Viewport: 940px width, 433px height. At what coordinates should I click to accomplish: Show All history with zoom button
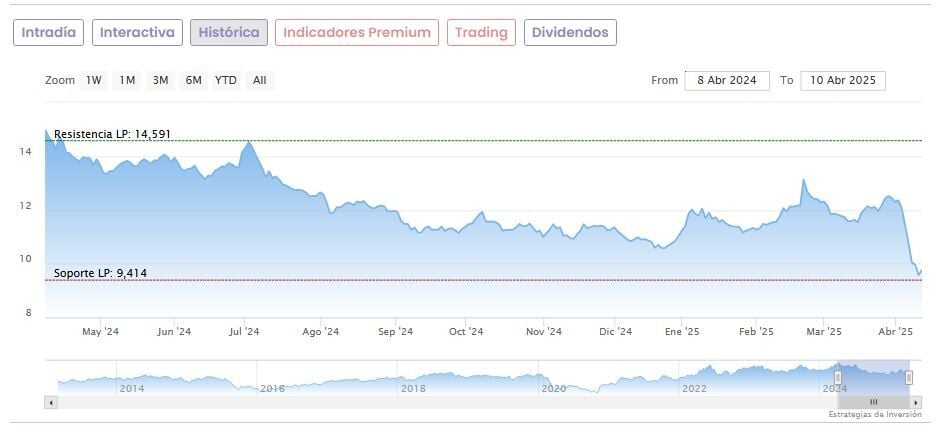260,81
